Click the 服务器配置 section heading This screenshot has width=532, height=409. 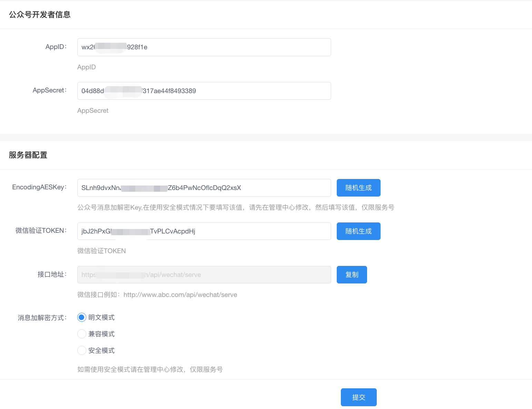pyautogui.click(x=28, y=155)
